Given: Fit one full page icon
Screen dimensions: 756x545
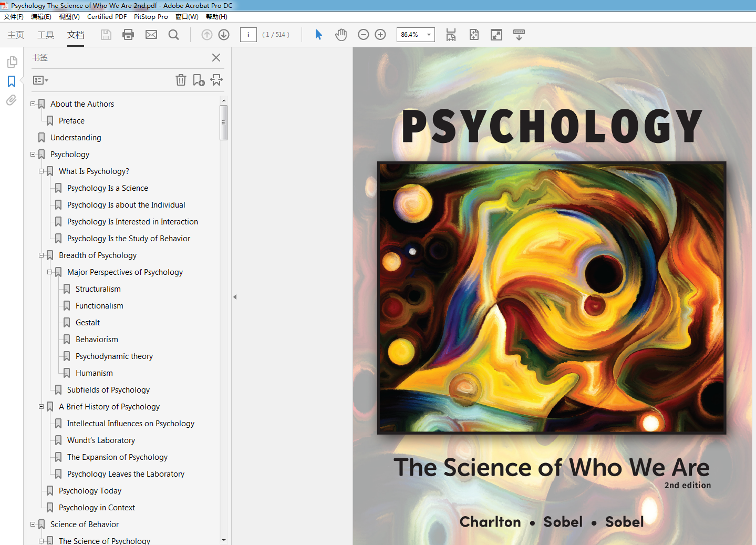Looking at the screenshot, I should 474,35.
